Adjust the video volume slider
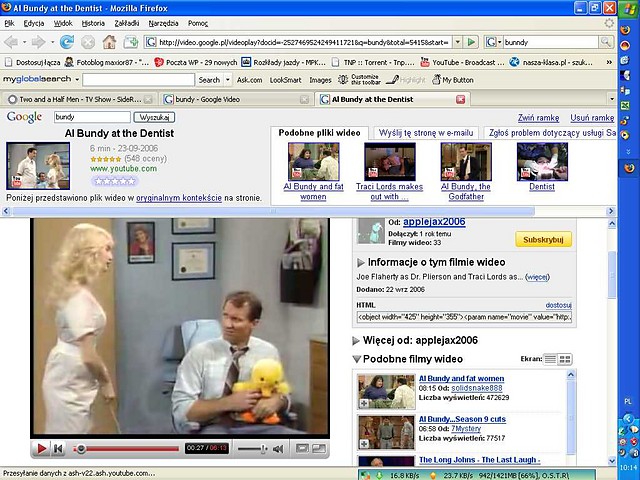The image size is (640, 480). (253, 449)
